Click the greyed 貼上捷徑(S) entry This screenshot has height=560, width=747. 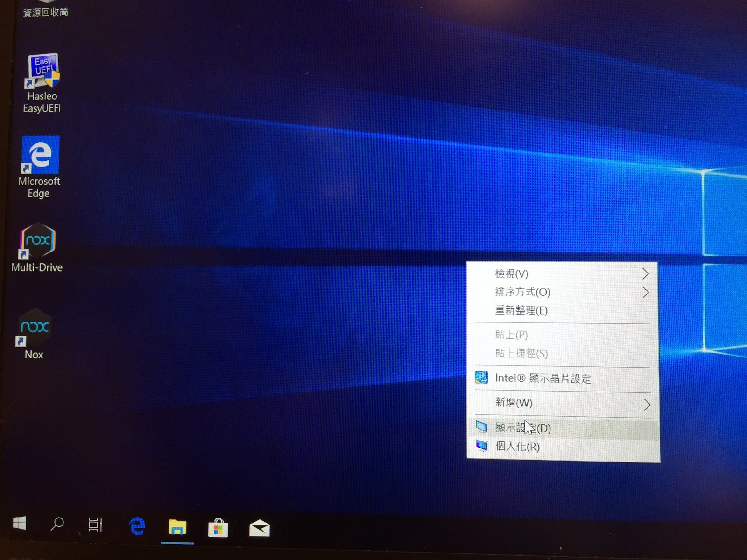(x=563, y=353)
